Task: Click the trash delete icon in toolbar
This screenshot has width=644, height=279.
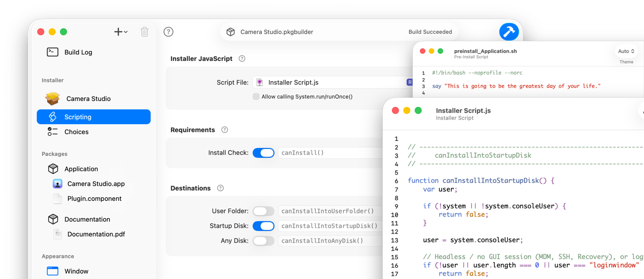Action: (145, 32)
